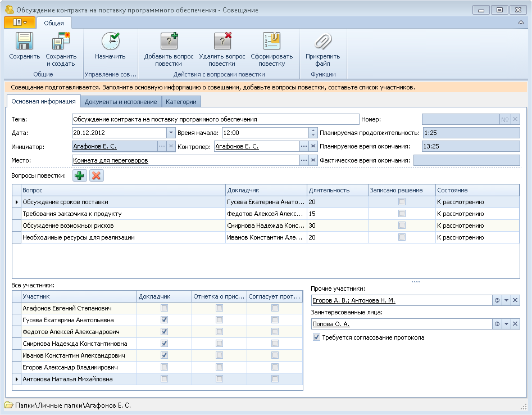Toggle Записано решение for Обсуждение сроков поставки

pyautogui.click(x=402, y=202)
